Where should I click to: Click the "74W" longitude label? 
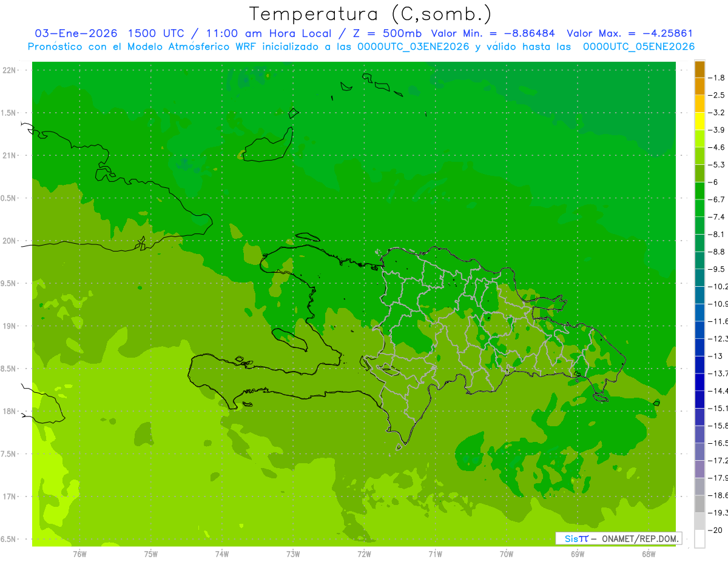click(222, 554)
